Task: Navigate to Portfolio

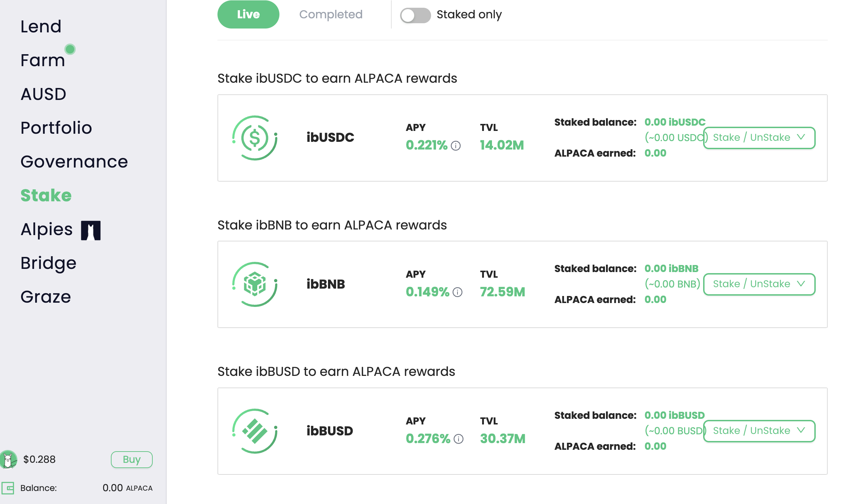Action: [56, 128]
